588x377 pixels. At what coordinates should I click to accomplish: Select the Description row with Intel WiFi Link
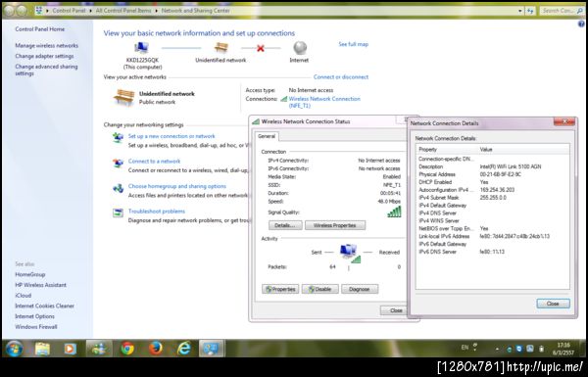coord(492,166)
